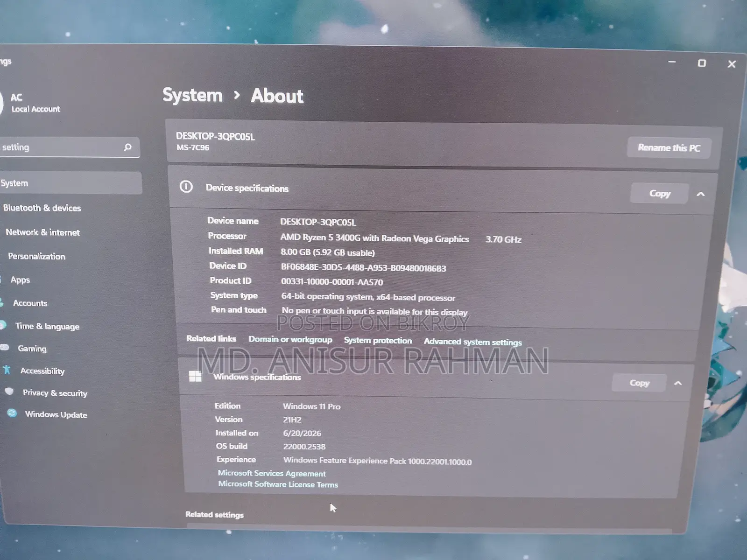Click the search magnifier icon
The height and width of the screenshot is (560, 747).
(127, 147)
